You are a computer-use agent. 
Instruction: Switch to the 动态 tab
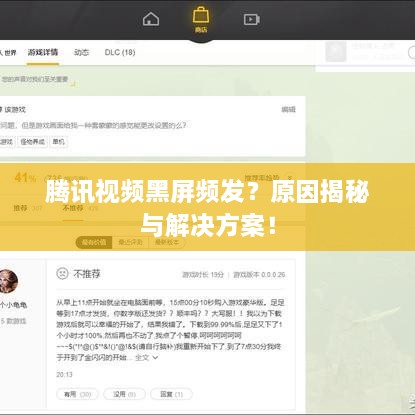click(82, 52)
